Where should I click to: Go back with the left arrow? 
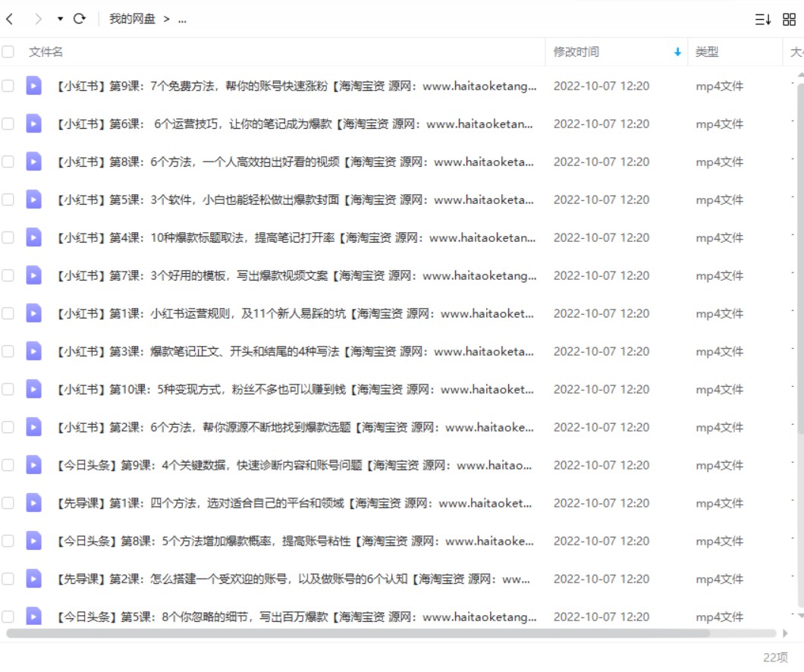point(9,19)
